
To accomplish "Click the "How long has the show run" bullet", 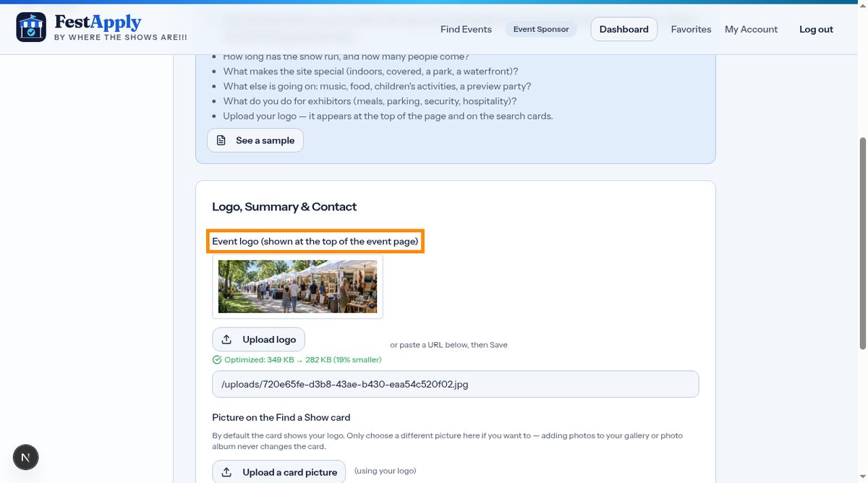I will [346, 56].
